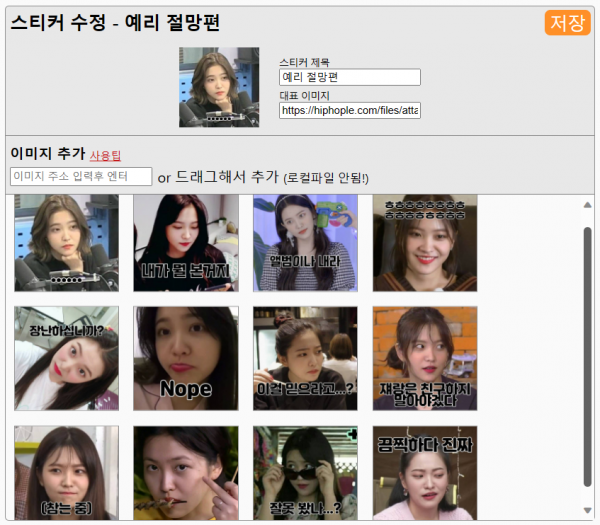Click the scrollbar up arrow
The height and width of the screenshot is (525, 600).
tap(587, 205)
